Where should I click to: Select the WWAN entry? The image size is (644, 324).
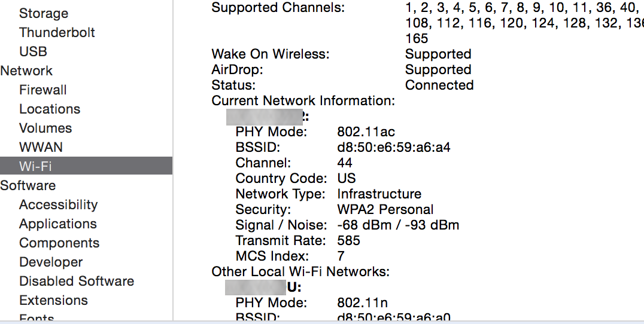point(41,147)
